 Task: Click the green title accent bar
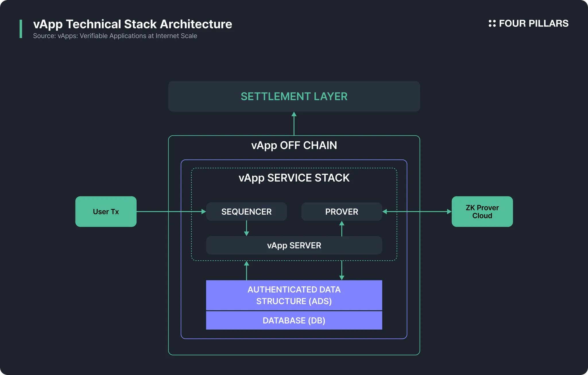click(21, 29)
